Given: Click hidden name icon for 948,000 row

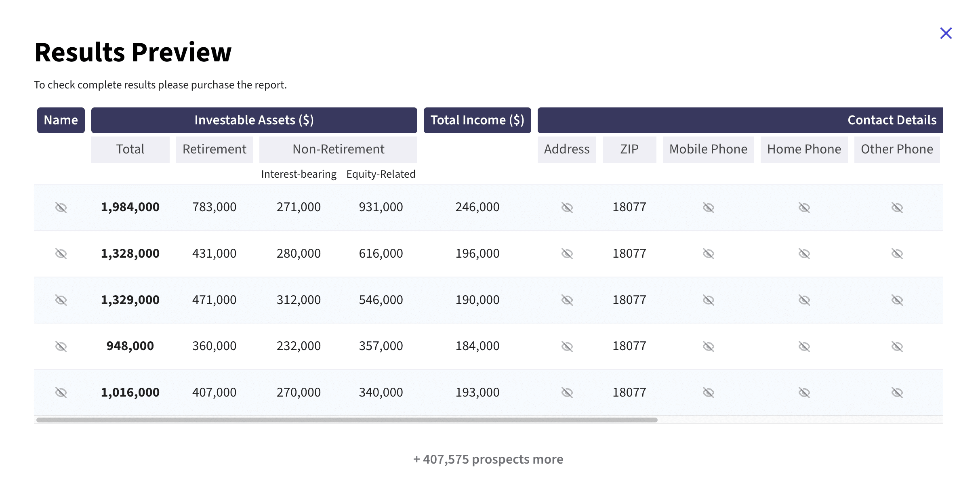Looking at the screenshot, I should point(61,346).
